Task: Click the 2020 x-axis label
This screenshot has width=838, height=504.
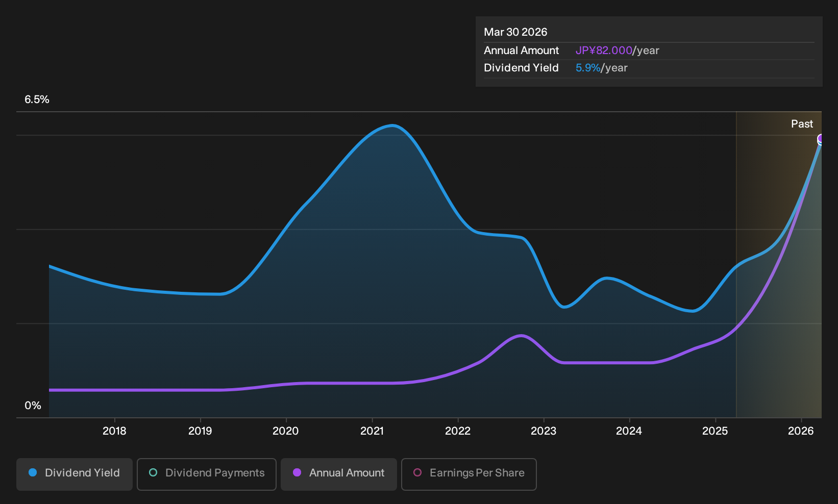Action: point(286,431)
